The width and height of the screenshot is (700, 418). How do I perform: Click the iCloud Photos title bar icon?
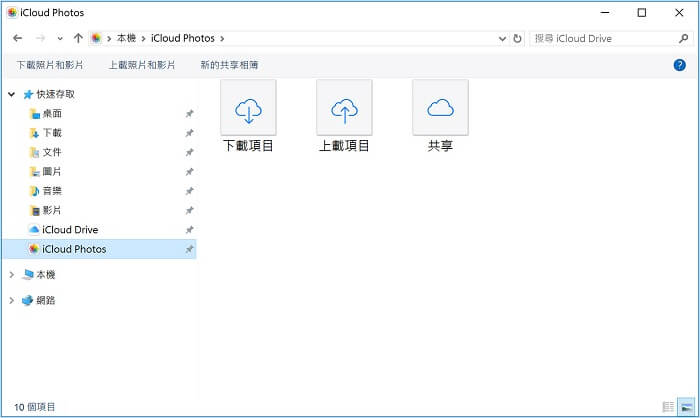click(x=12, y=13)
